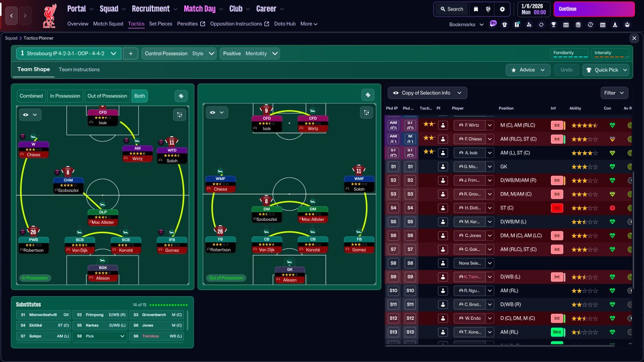Open the Penalties link
Image resolution: width=644 pixels, height=362 pixels.
tap(191, 24)
